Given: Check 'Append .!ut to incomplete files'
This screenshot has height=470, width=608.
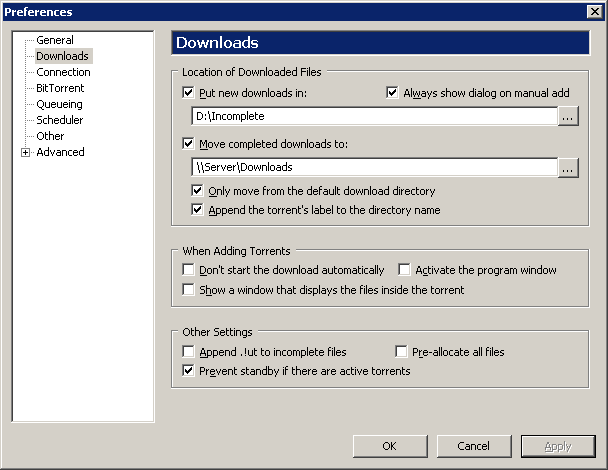Looking at the screenshot, I should [x=188, y=351].
